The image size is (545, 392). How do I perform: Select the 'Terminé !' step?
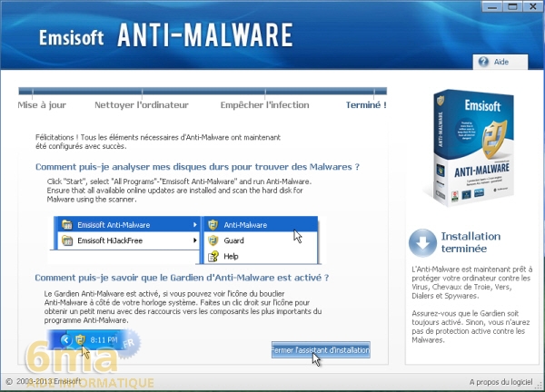coord(366,105)
